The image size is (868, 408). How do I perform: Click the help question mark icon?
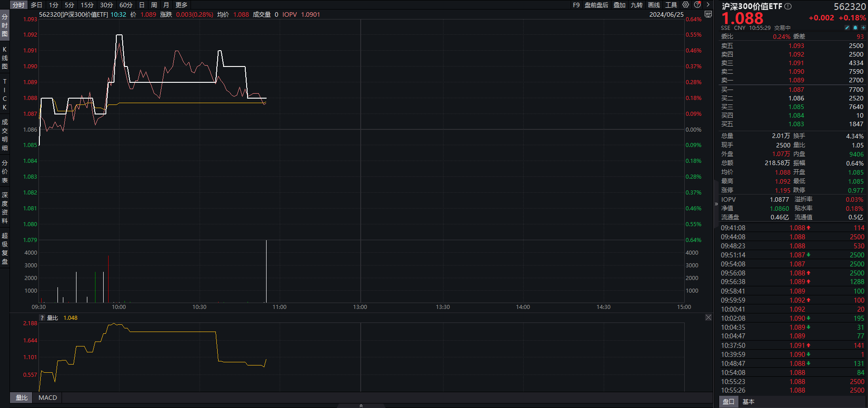[697, 5]
